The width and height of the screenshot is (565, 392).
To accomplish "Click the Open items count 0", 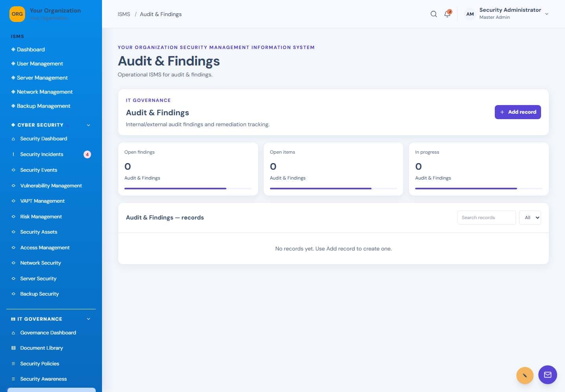I will [x=273, y=167].
